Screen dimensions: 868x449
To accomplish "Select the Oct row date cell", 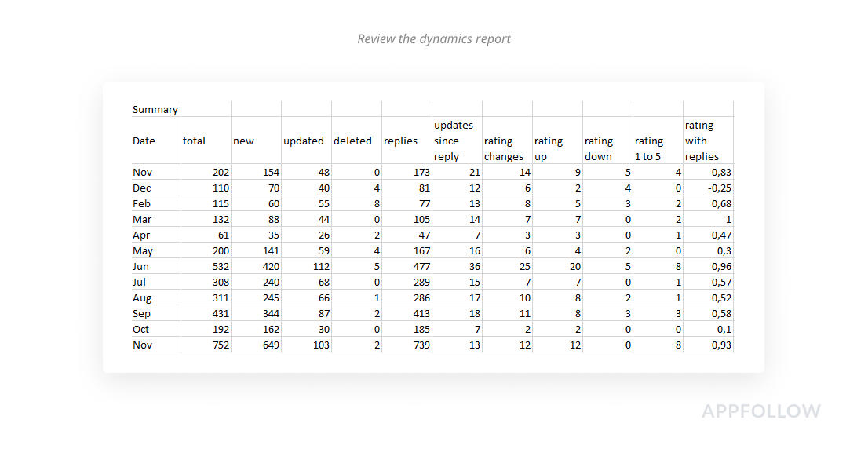I will [155, 330].
